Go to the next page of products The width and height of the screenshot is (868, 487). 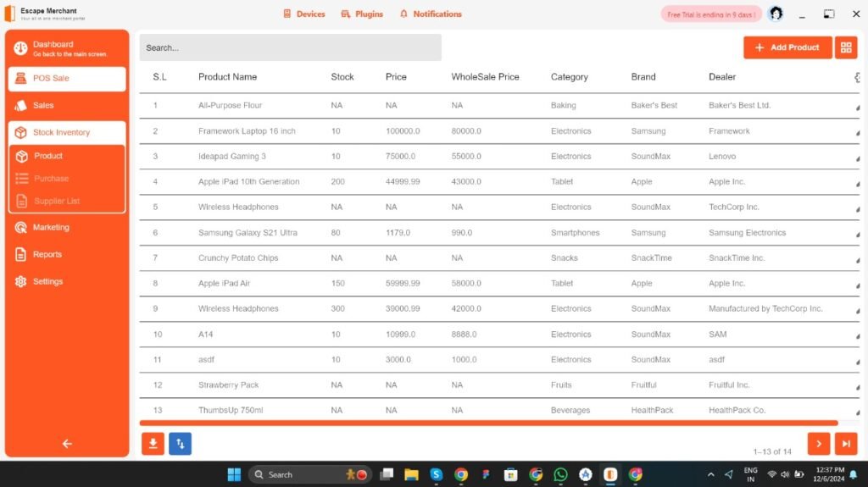coord(818,443)
